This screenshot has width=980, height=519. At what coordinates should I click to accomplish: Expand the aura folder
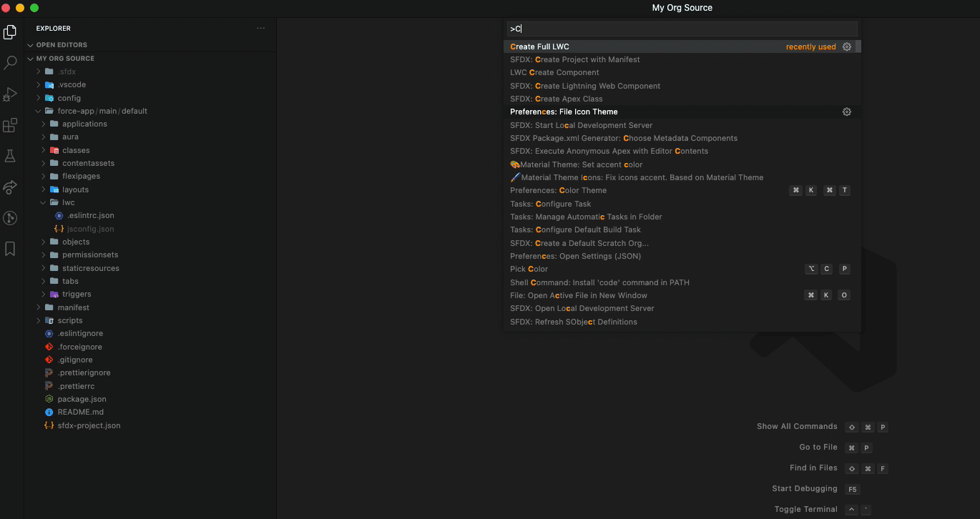click(44, 137)
